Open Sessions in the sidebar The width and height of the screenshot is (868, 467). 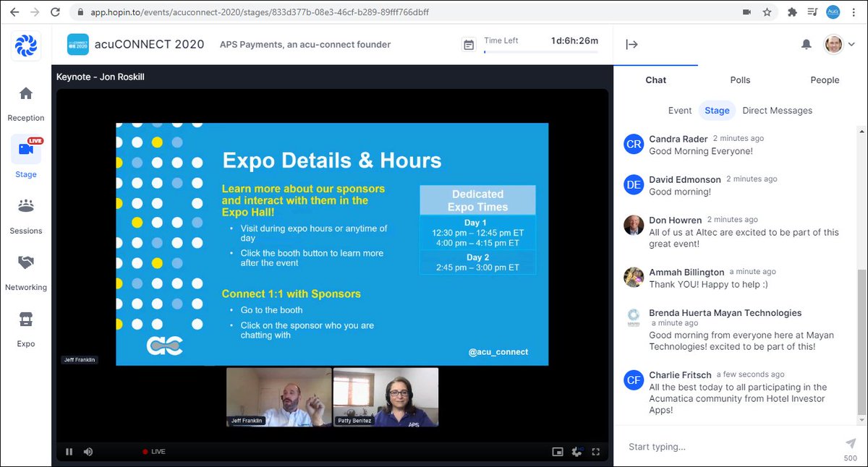tap(26, 216)
